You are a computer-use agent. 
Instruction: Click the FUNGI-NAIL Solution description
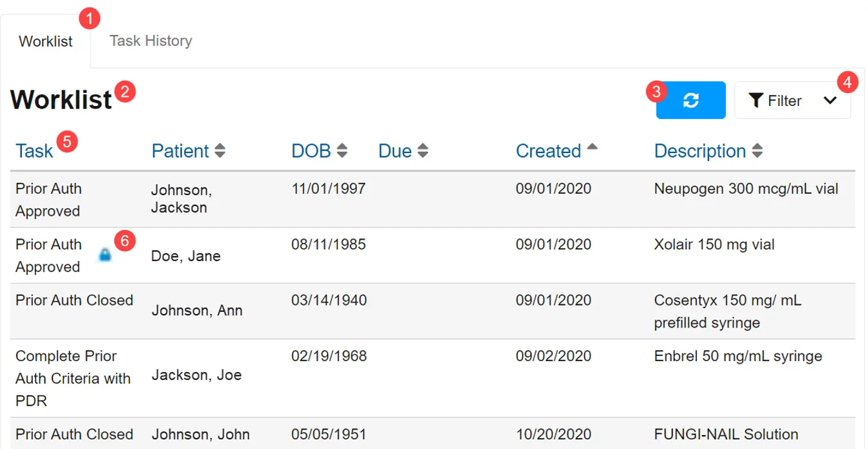click(726, 434)
